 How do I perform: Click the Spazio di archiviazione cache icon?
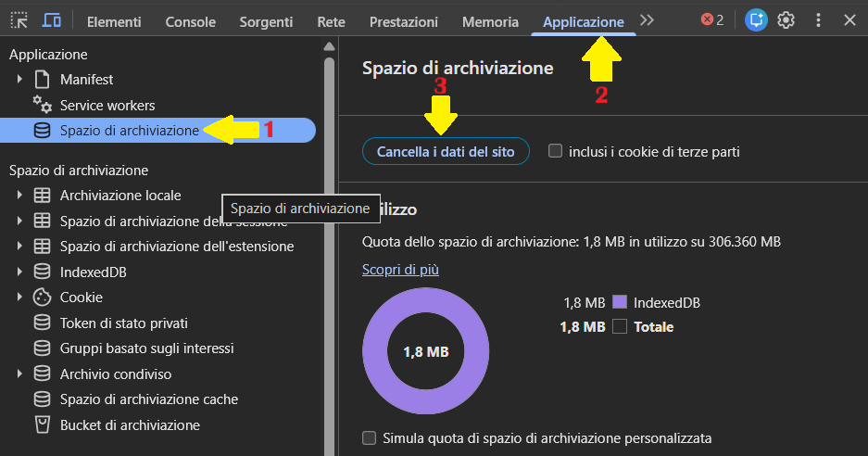point(42,399)
